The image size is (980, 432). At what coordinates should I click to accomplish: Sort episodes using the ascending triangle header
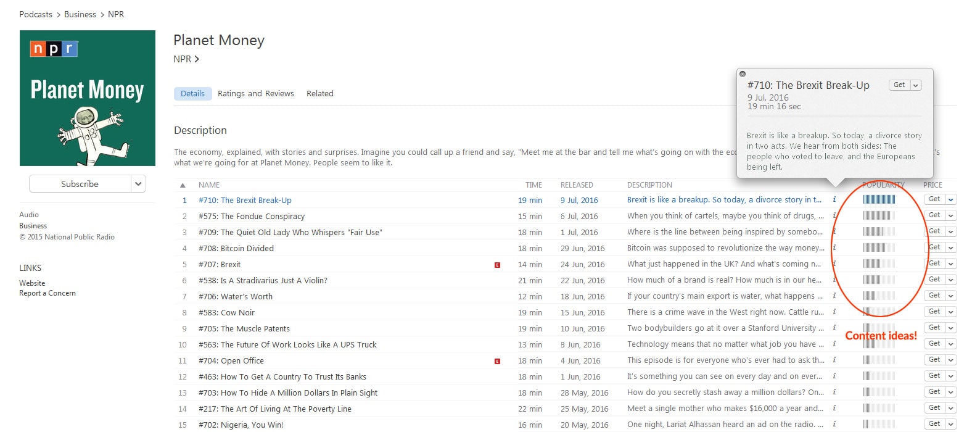pyautogui.click(x=183, y=185)
